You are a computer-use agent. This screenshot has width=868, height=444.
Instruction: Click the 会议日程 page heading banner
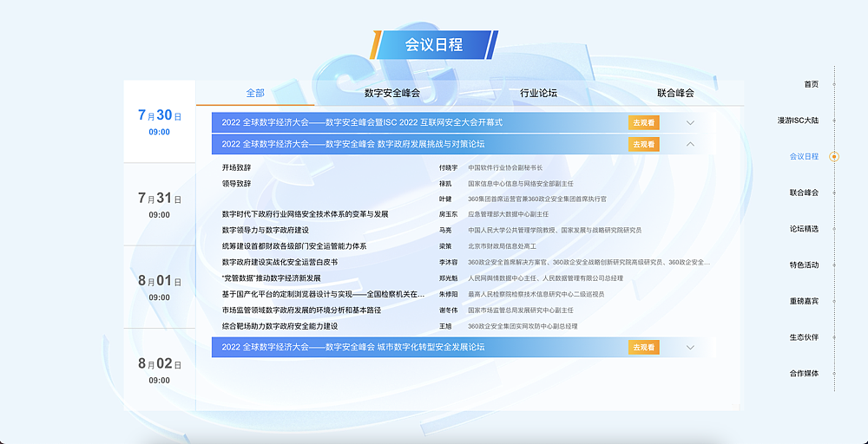click(434, 45)
